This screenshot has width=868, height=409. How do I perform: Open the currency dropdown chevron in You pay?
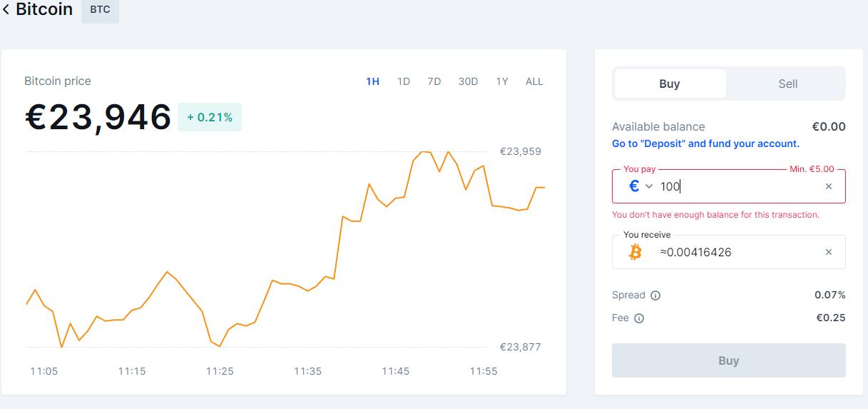point(649,186)
